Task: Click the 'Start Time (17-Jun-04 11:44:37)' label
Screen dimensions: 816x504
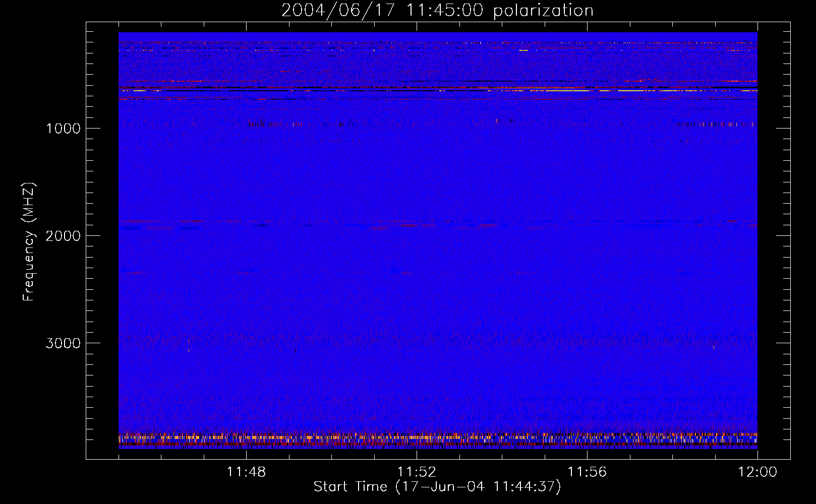Action: 437,487
